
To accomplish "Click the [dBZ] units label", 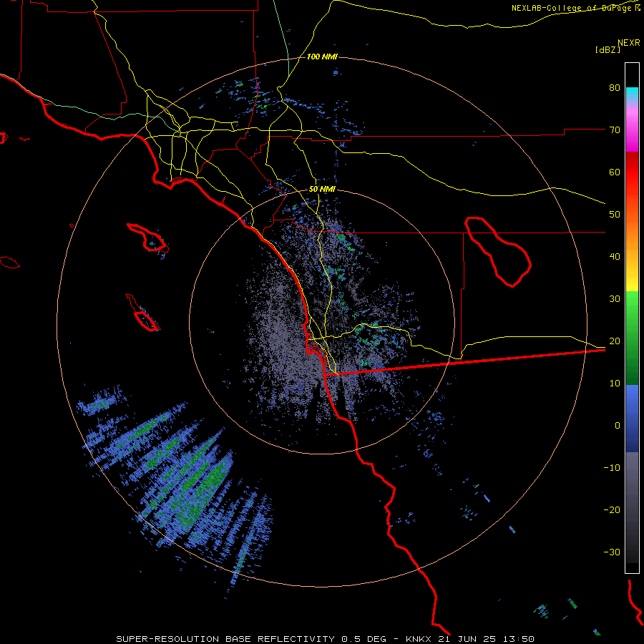I will click(608, 49).
